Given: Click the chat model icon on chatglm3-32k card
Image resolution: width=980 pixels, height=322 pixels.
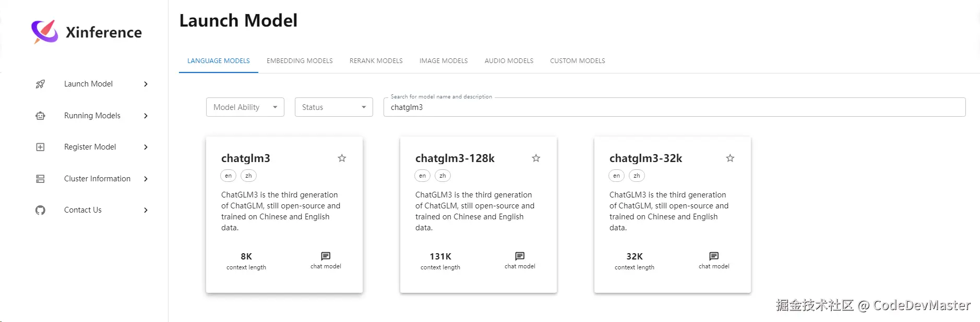Looking at the screenshot, I should [714, 256].
